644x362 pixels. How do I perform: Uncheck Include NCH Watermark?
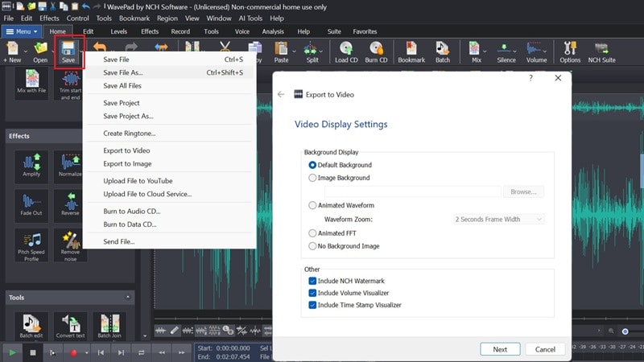(x=312, y=281)
